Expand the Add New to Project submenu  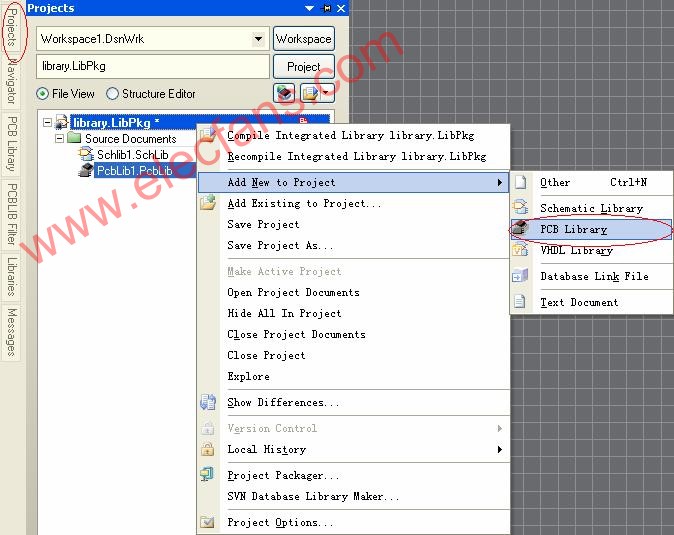pos(353,182)
